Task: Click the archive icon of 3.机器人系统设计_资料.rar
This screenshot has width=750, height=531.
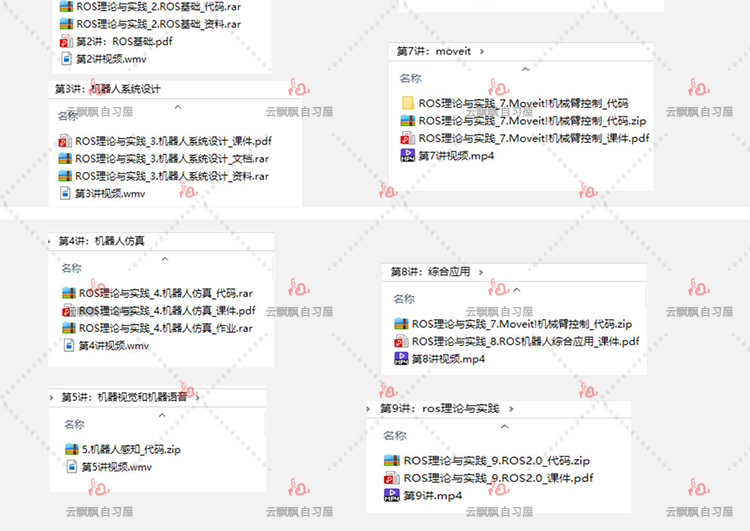Action: pyautogui.click(x=65, y=176)
